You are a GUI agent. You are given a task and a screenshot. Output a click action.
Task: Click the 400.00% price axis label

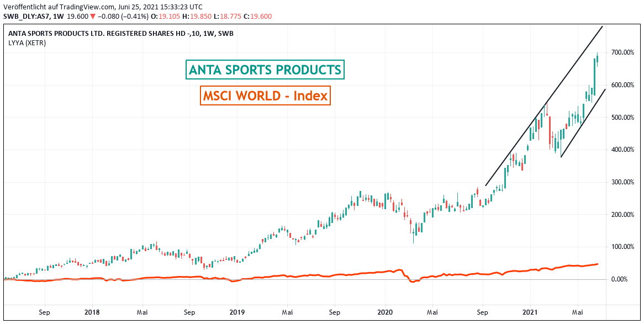pos(622,150)
